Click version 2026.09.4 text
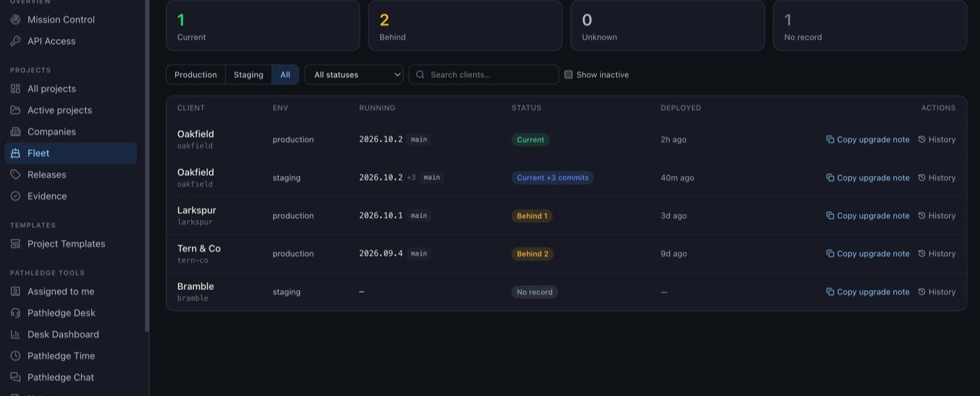980x396 pixels. pyautogui.click(x=381, y=254)
